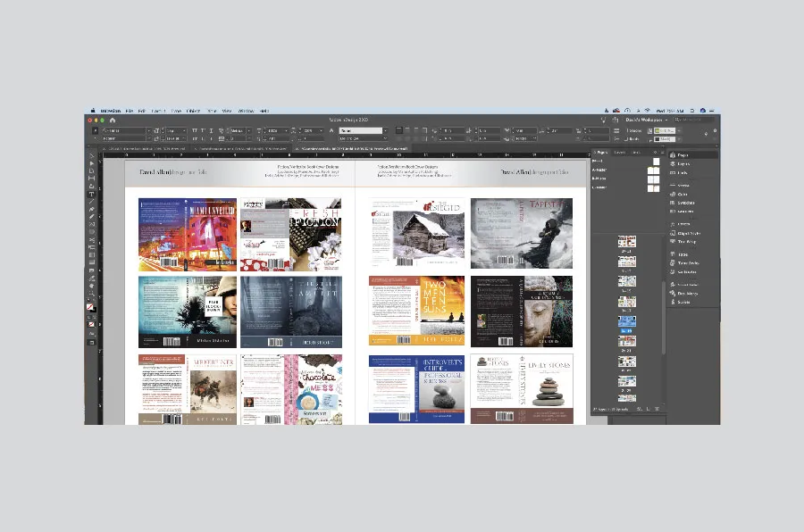This screenshot has width=804, height=532.
Task: Select the Zoom tool
Action: pos(88,293)
